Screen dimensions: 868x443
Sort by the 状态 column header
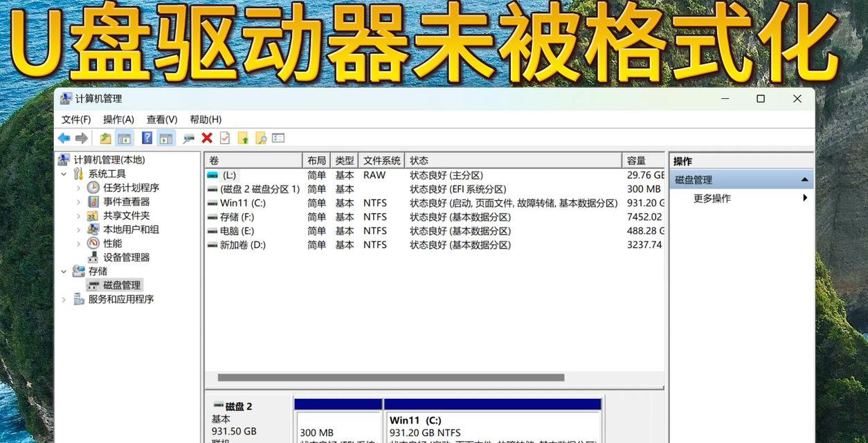point(513,161)
